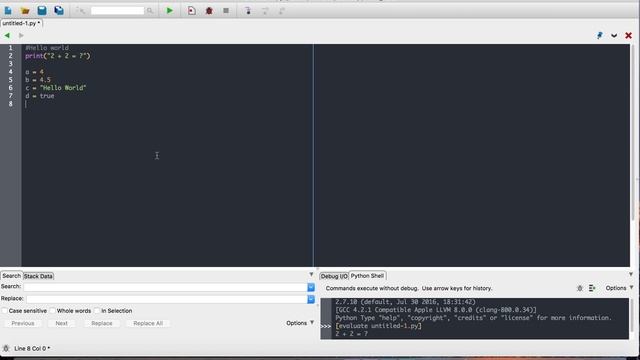640x360 pixels.
Task: Click the Replace button
Action: coord(102,323)
